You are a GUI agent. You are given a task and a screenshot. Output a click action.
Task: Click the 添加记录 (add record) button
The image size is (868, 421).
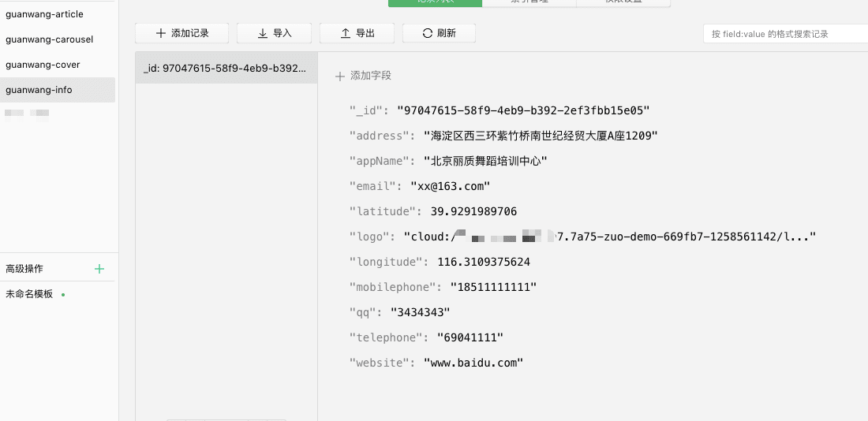click(x=181, y=33)
